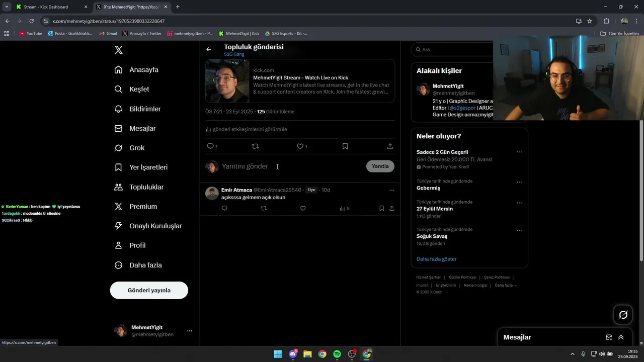The image size is (644, 362).
Task: Bookmark this page with star icon
Action: [590, 21]
